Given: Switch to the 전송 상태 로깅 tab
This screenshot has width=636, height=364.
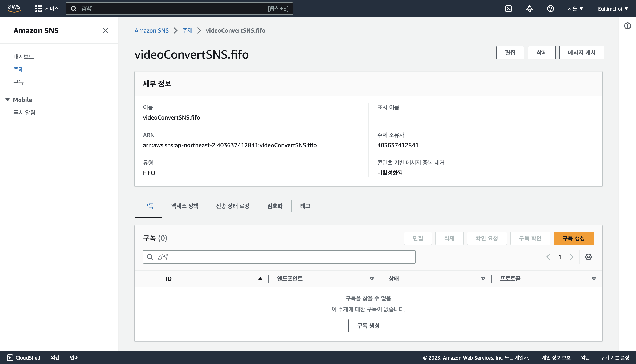Looking at the screenshot, I should 233,206.
